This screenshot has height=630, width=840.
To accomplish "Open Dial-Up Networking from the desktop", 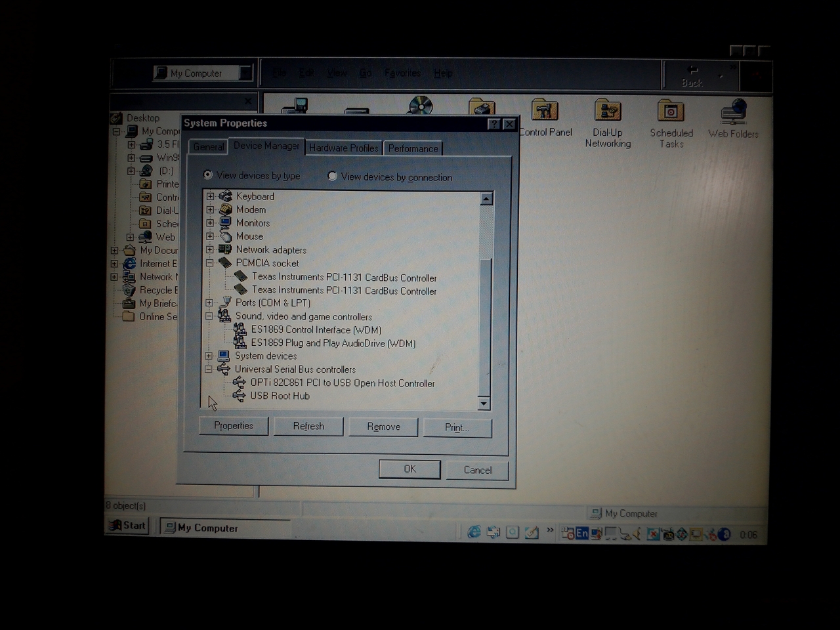I will 607,112.
